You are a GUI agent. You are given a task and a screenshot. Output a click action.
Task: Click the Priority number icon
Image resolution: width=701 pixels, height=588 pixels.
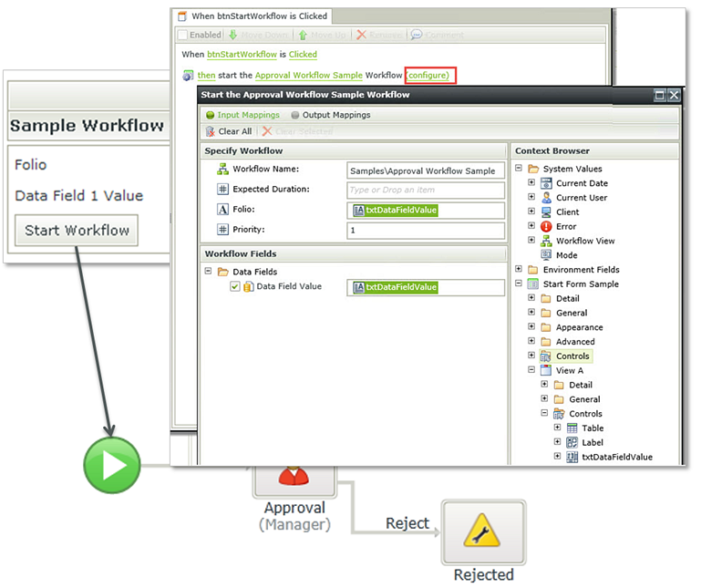pos(222,230)
